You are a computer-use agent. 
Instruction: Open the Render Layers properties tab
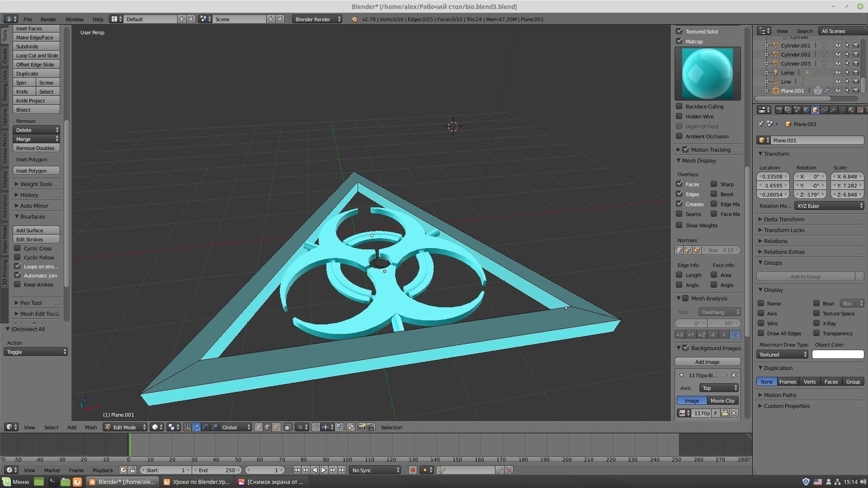click(788, 110)
